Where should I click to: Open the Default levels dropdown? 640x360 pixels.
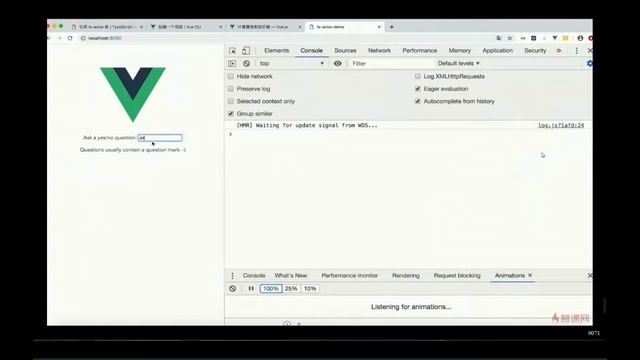[x=458, y=63]
